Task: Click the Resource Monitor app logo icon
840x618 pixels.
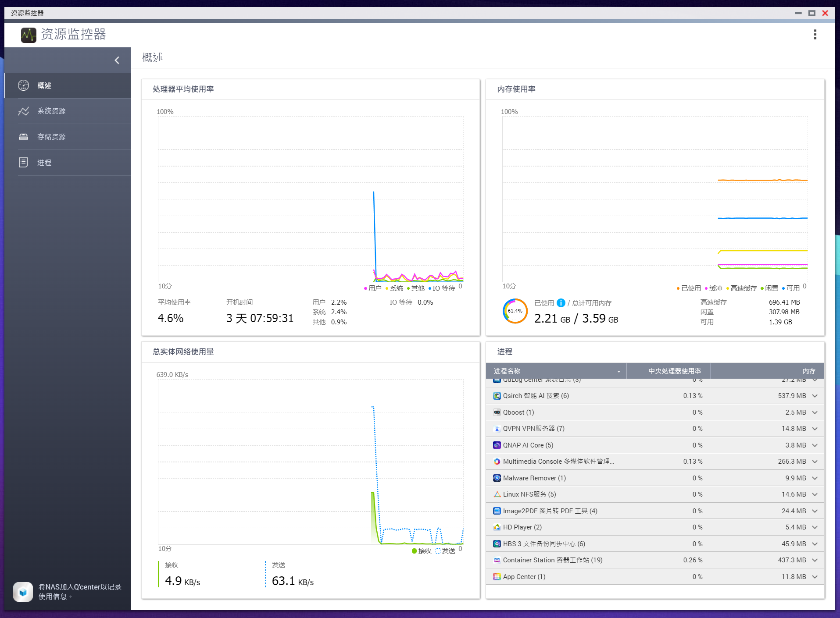Action: [x=29, y=35]
